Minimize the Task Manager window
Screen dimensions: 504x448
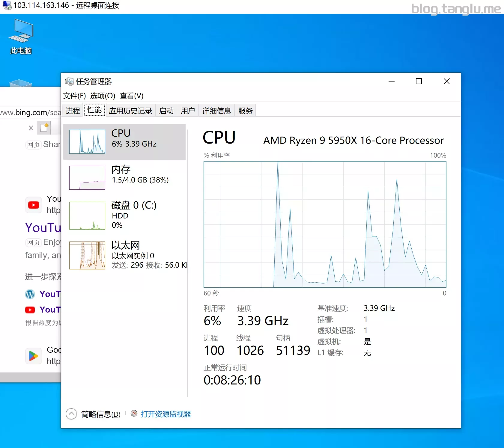tap(392, 81)
